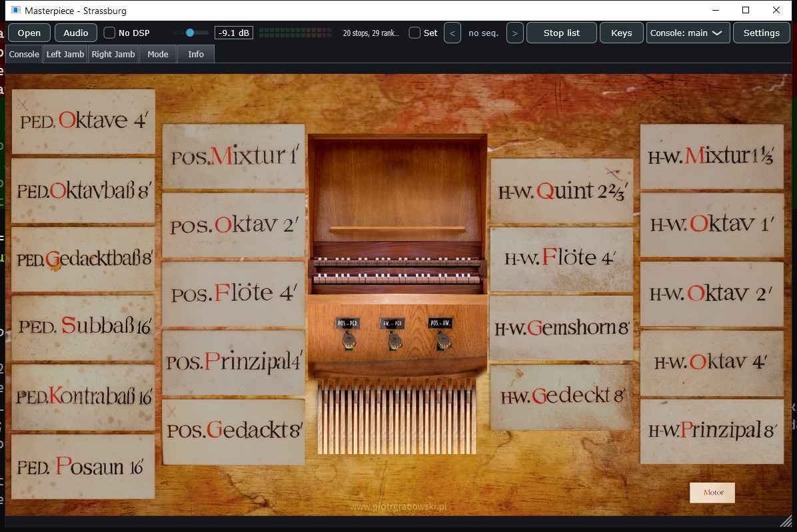The image size is (797, 532).
Task: Click the -9.1 dB gain field
Action: point(234,33)
